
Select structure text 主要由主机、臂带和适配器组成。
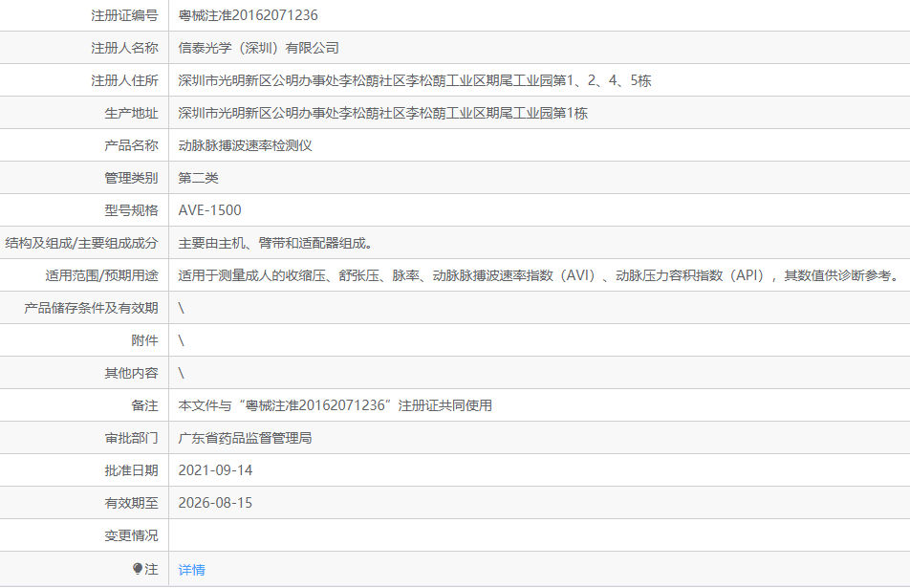[275, 243]
